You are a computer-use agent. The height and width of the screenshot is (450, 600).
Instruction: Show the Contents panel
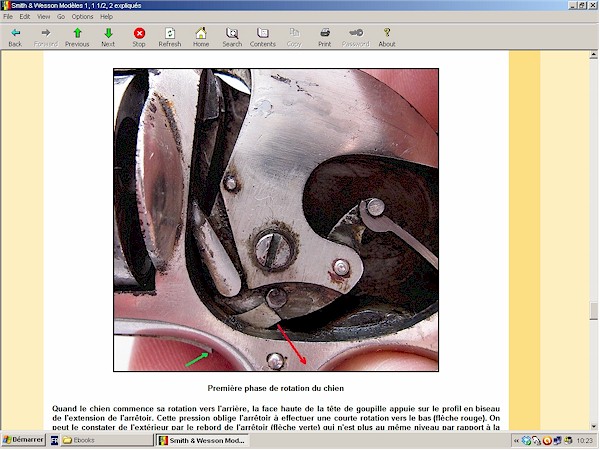tap(263, 37)
